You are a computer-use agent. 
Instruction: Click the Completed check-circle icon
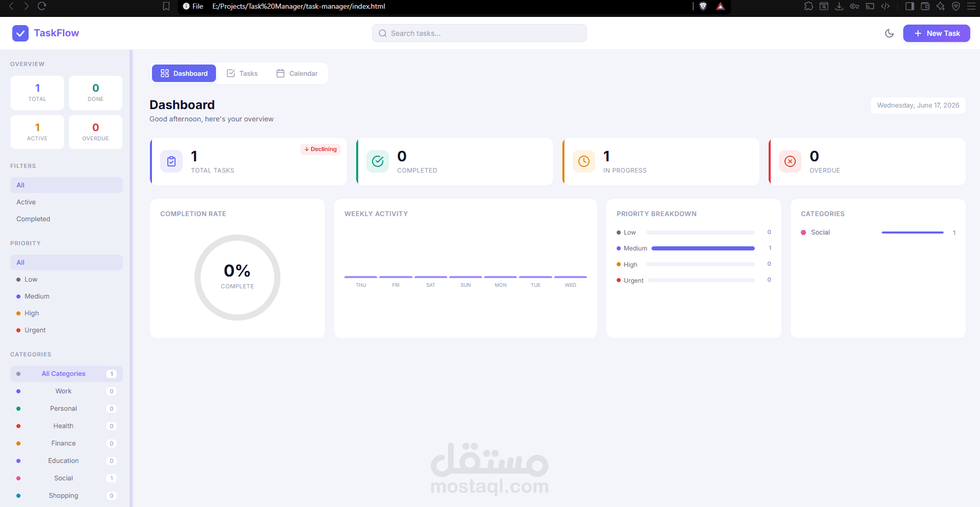(x=378, y=161)
